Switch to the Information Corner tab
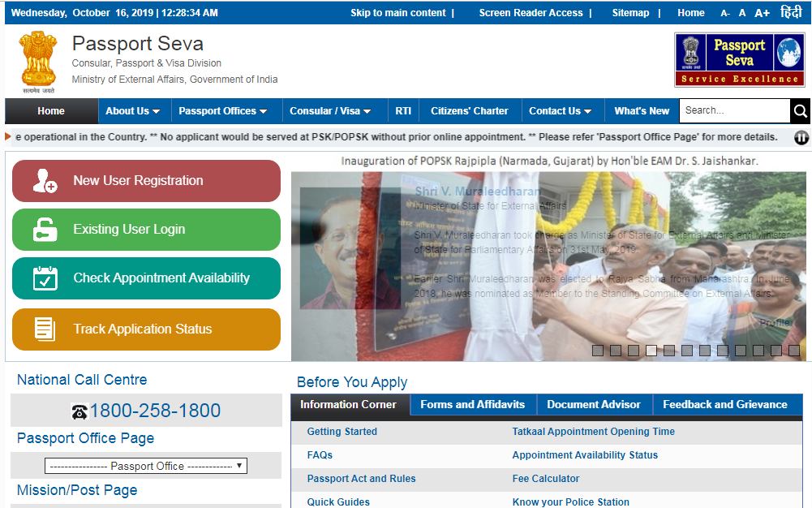Image resolution: width=812 pixels, height=508 pixels. coord(349,404)
